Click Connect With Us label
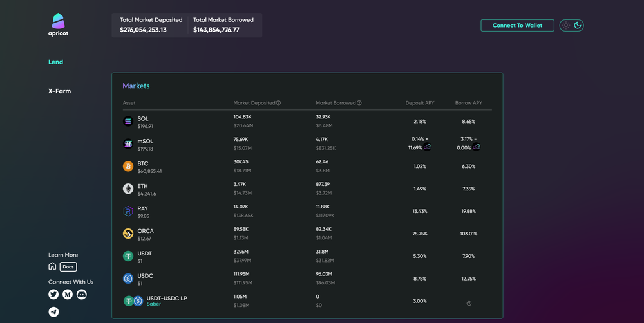This screenshot has height=323, width=644. pos(71,282)
